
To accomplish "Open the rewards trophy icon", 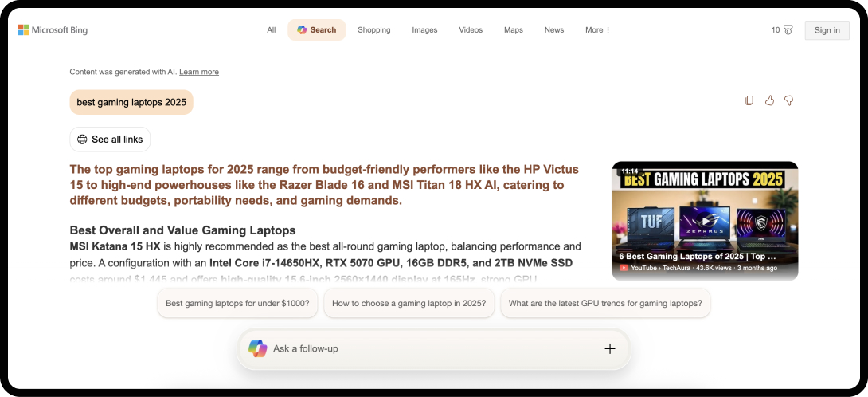I will 788,30.
